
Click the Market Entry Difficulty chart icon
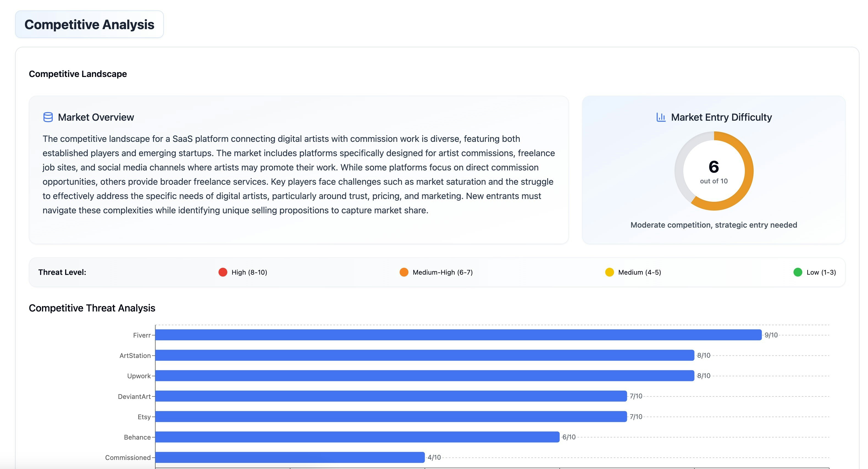pyautogui.click(x=661, y=117)
